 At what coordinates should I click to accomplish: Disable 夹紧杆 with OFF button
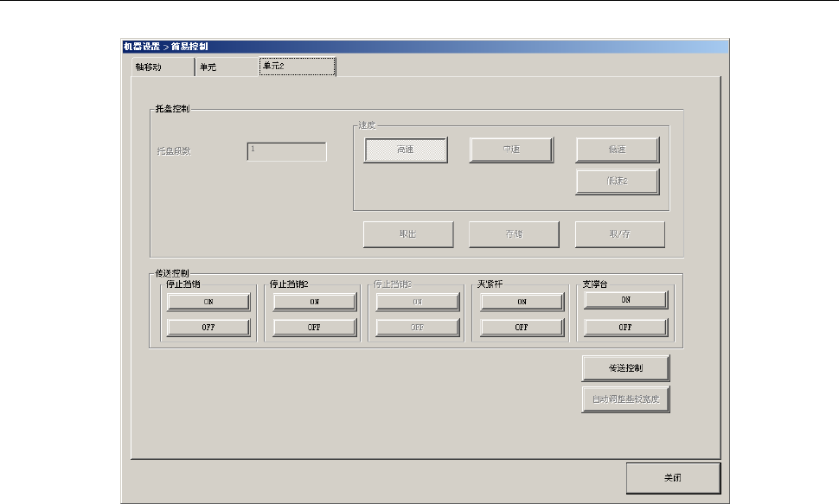[x=522, y=328]
